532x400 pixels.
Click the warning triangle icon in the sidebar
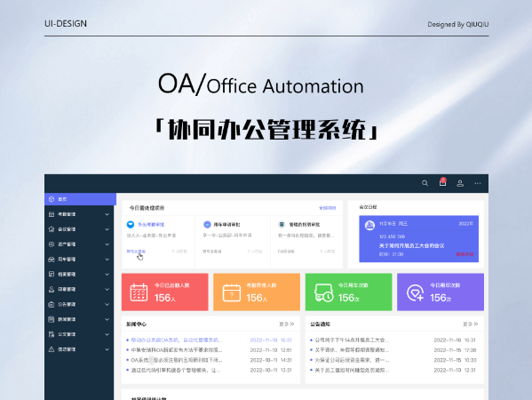click(x=52, y=349)
